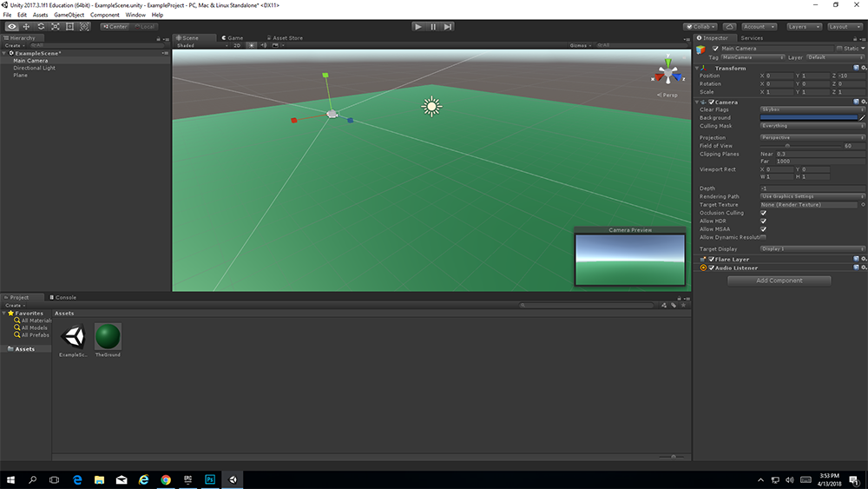
Task: Toggle handle rotation Local button
Action: point(144,27)
